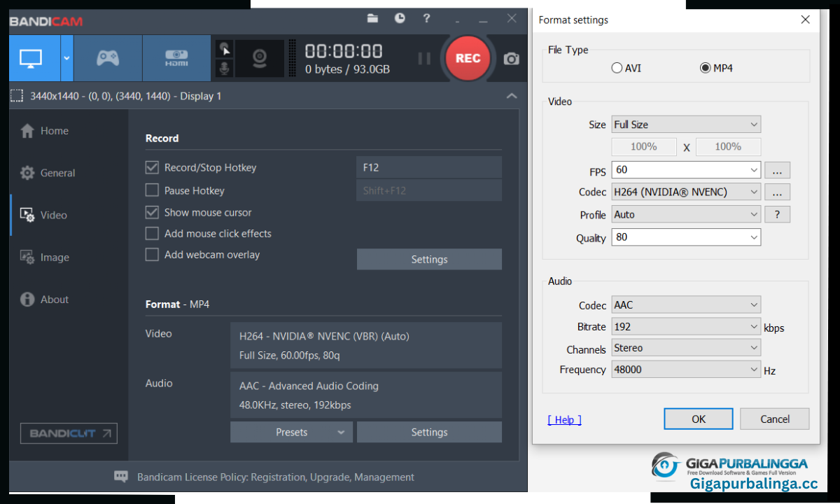Open the video Codec H264 dropdown
This screenshot has height=504, width=840.
pyautogui.click(x=686, y=192)
